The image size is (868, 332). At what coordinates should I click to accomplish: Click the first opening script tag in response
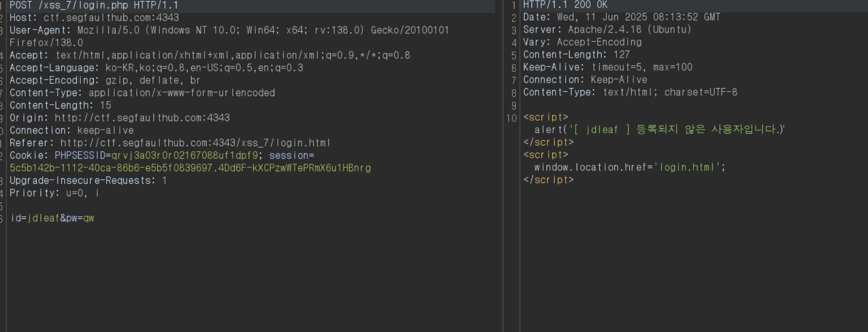click(x=546, y=117)
